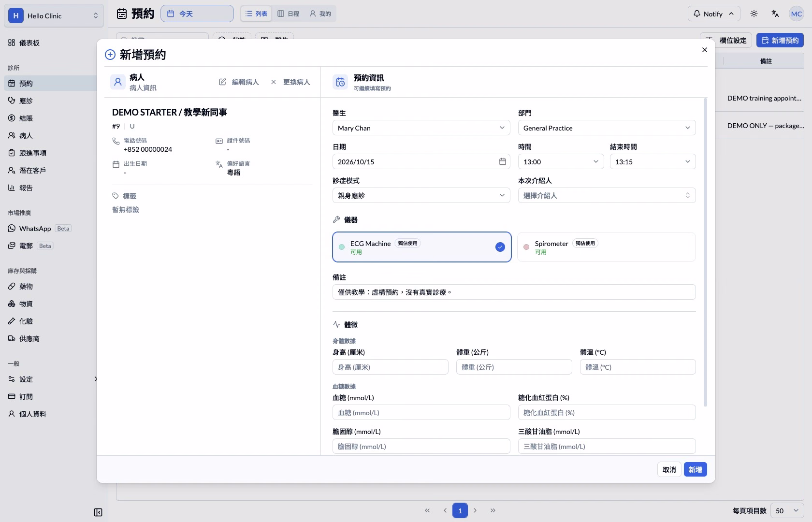Open the language translate icon in header
812x522 pixels.
click(775, 14)
